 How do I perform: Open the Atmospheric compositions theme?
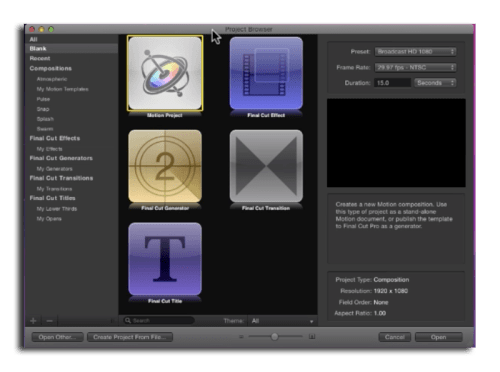52,79
